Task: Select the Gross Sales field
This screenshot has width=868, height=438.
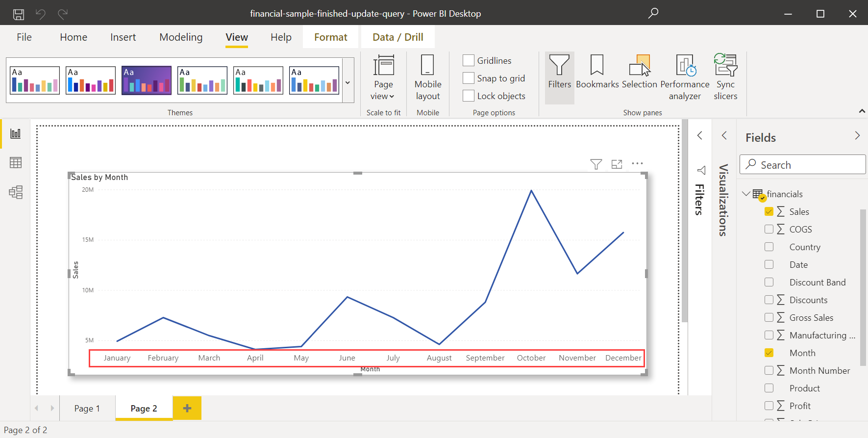Action: [811, 317]
